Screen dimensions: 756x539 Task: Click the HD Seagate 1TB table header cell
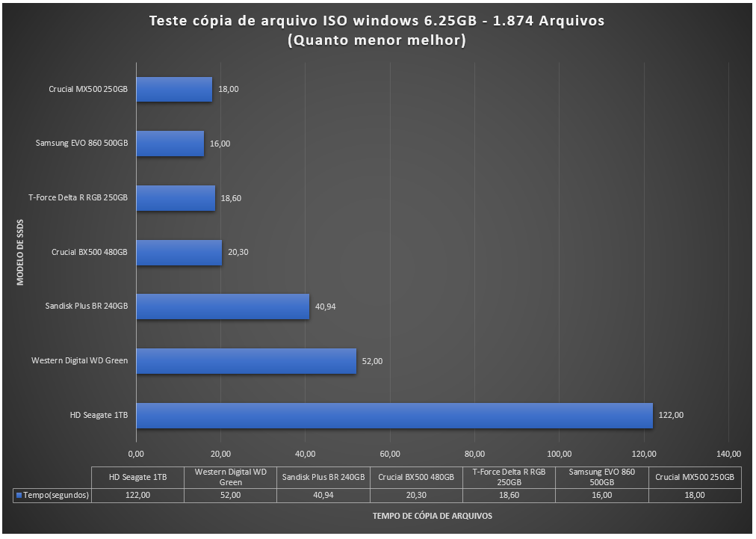(x=138, y=478)
